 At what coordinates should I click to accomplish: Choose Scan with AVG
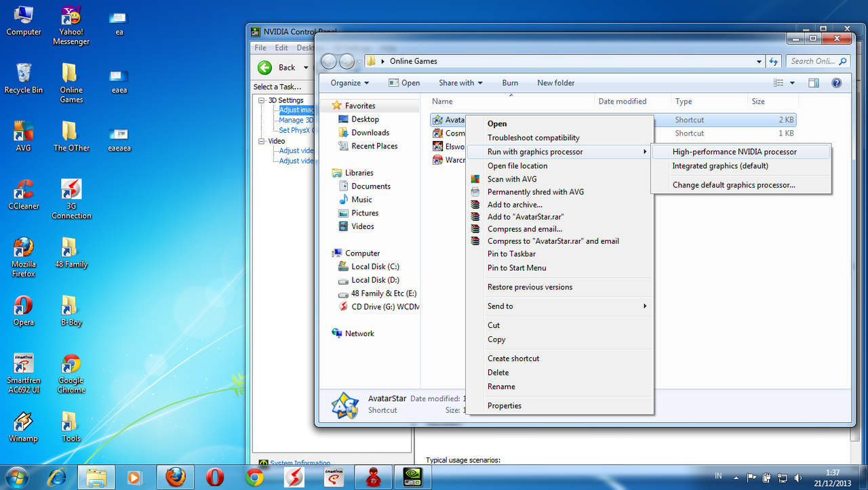click(559, 179)
